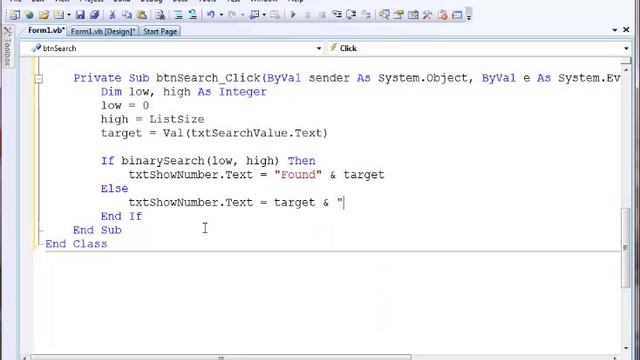Viewport: 640px width, 360px height.
Task: Start debugging with the play icon
Action: pyautogui.click(x=293, y=15)
